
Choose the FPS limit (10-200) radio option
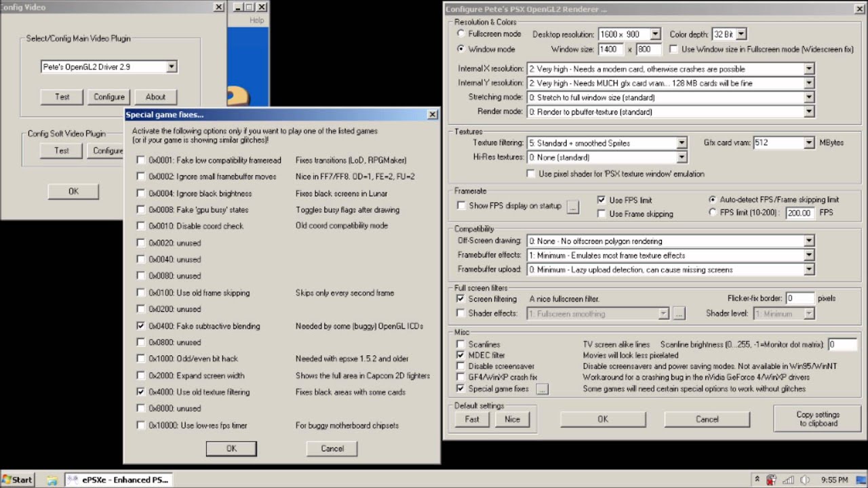tap(712, 212)
